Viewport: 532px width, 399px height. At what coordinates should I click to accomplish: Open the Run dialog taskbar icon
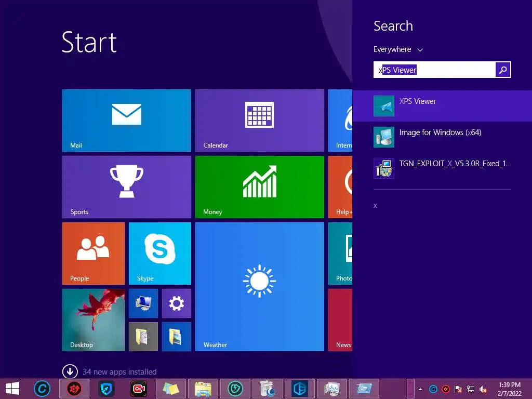364,389
